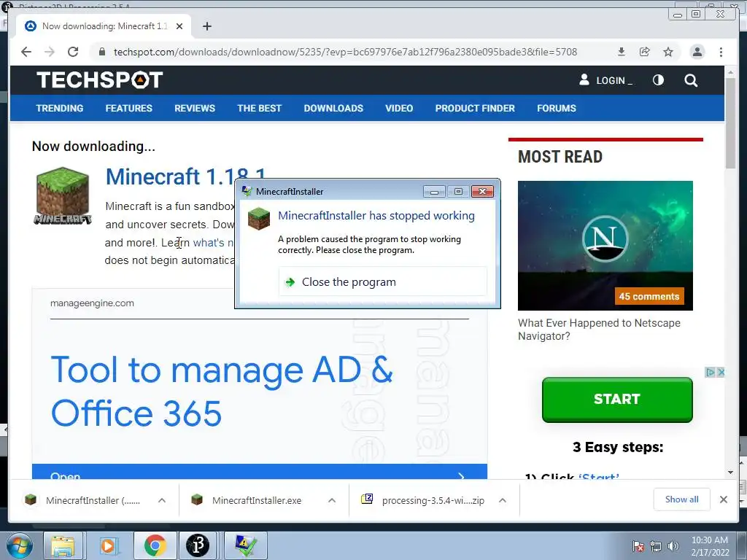This screenshot has height=560, width=747.
Task: Click the network tray icon
Action: (656, 546)
